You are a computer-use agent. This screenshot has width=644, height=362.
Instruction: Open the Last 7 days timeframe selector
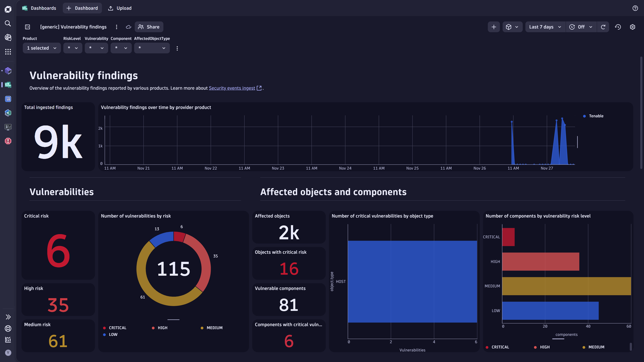(545, 27)
